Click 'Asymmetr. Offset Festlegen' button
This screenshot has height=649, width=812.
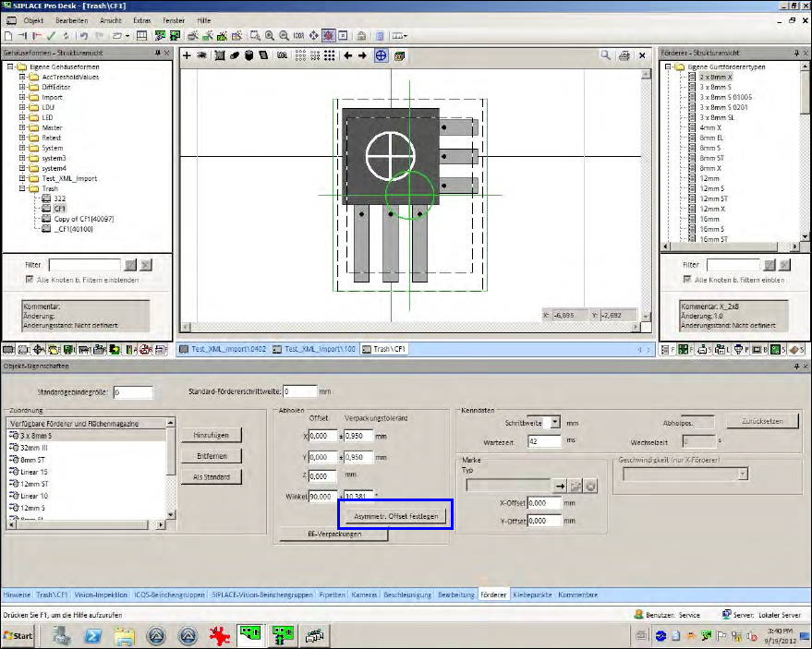[x=396, y=515]
